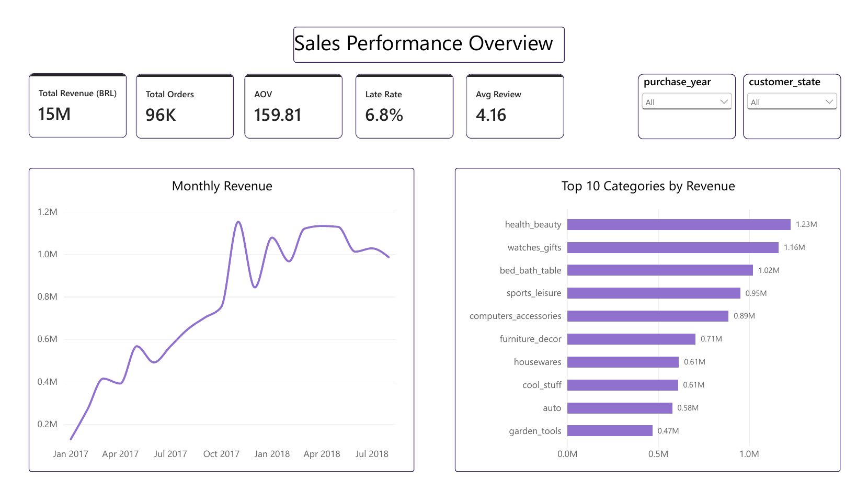The width and height of the screenshot is (868, 502).
Task: Click the purchase_year slicer header
Action: coord(677,82)
